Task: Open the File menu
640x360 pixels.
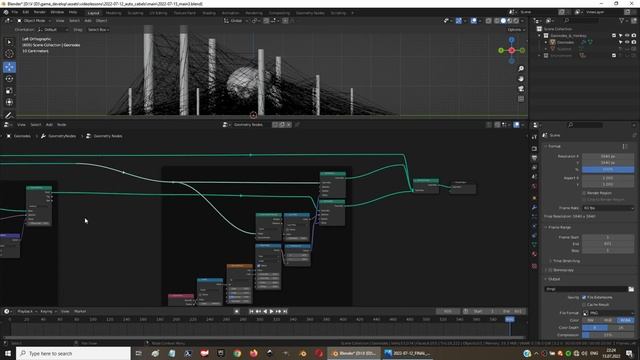Action: (15, 12)
